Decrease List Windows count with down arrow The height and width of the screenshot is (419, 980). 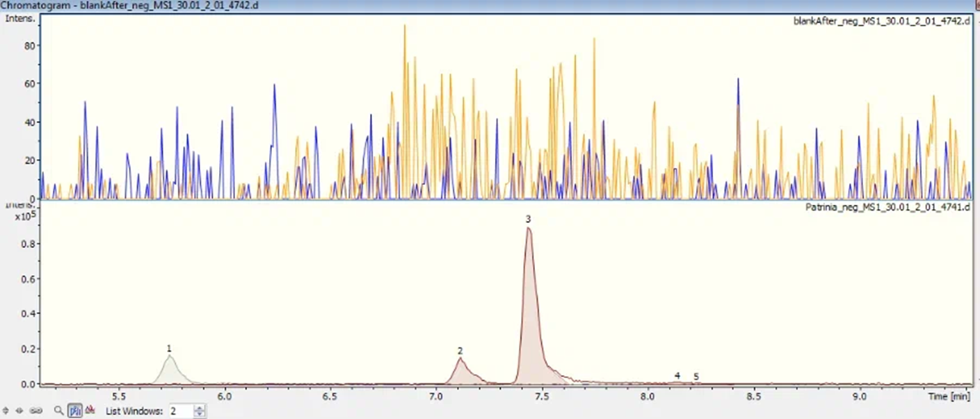pyautogui.click(x=200, y=414)
